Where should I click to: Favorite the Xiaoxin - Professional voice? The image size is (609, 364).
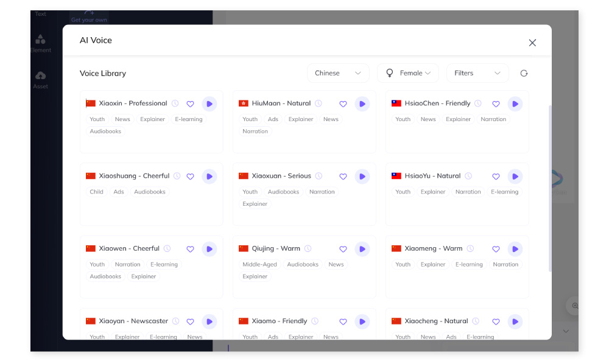190,104
